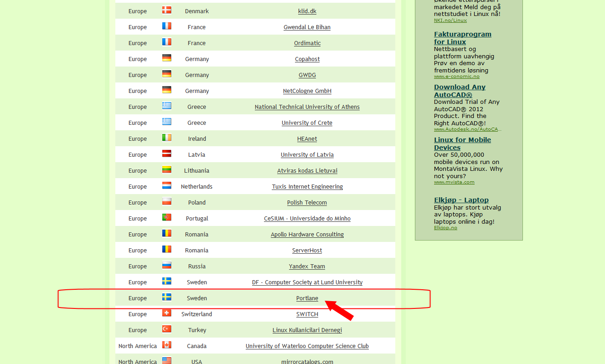The height and width of the screenshot is (364, 605).
Task: Click the German flag in the Copahost row
Action: pos(167,58)
